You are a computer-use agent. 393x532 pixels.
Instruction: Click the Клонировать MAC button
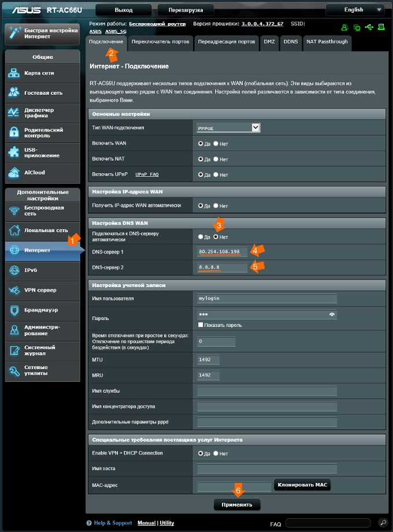point(302,485)
